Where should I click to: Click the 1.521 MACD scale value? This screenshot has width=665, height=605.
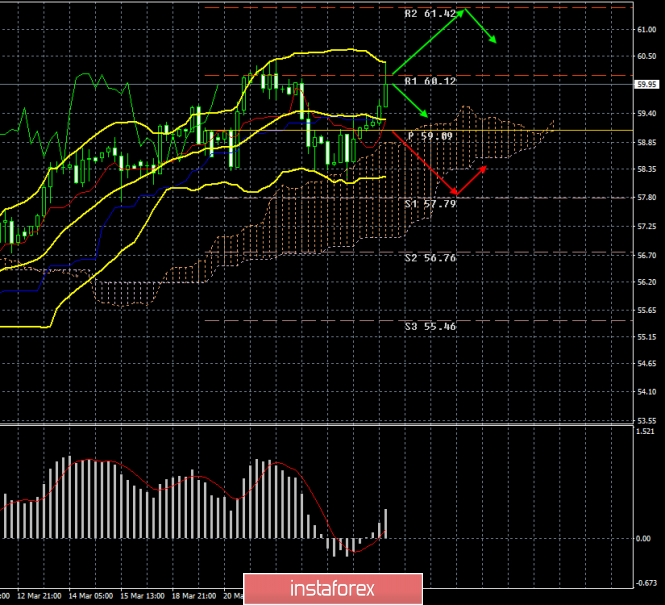[649, 432]
